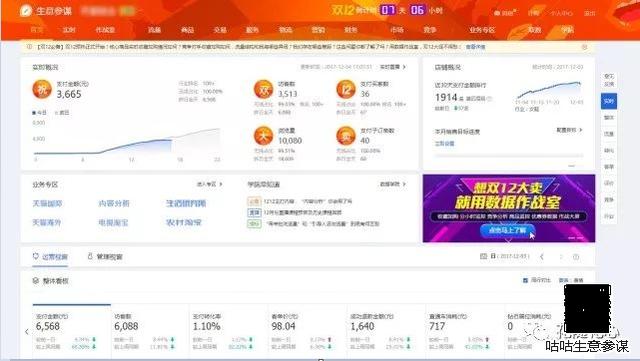
Task: Open the 天猫国际 link
Action: tap(47, 203)
